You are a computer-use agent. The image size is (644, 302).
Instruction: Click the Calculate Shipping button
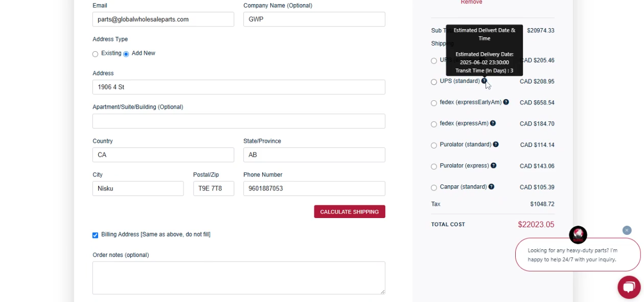(350, 212)
